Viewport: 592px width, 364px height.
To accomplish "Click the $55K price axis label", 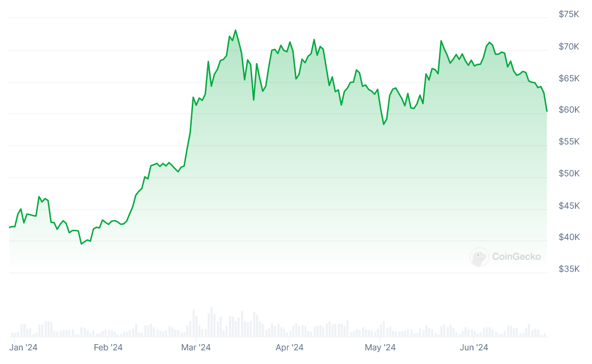I will pyautogui.click(x=569, y=141).
